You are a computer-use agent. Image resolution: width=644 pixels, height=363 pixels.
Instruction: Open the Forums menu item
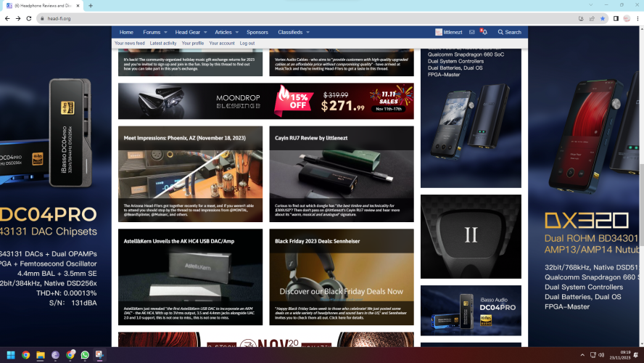click(152, 32)
